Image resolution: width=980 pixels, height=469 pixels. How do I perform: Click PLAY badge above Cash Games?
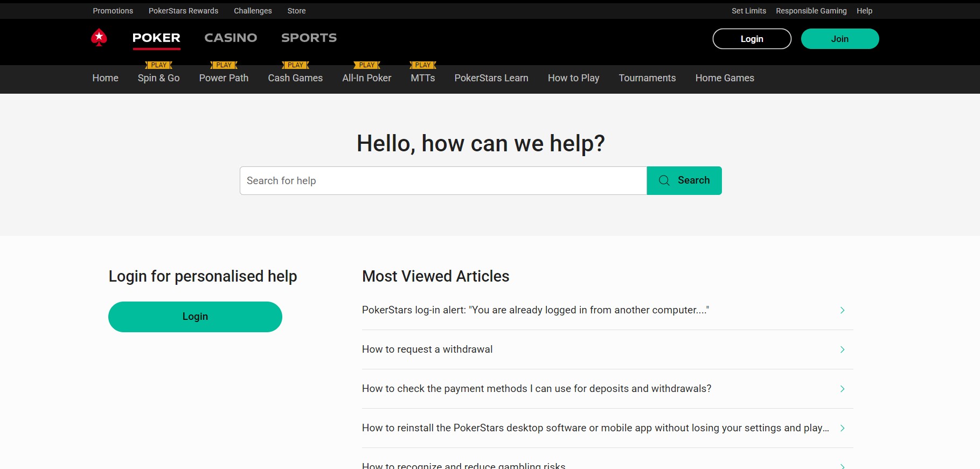[x=296, y=65]
